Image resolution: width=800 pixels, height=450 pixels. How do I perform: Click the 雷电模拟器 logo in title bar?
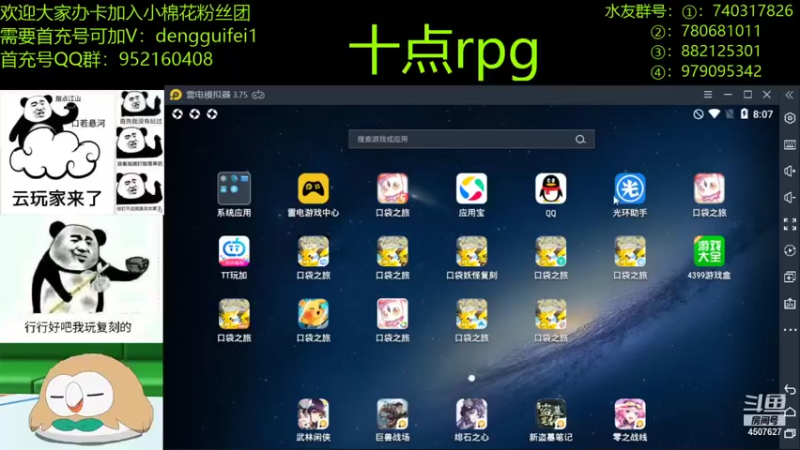[176, 95]
